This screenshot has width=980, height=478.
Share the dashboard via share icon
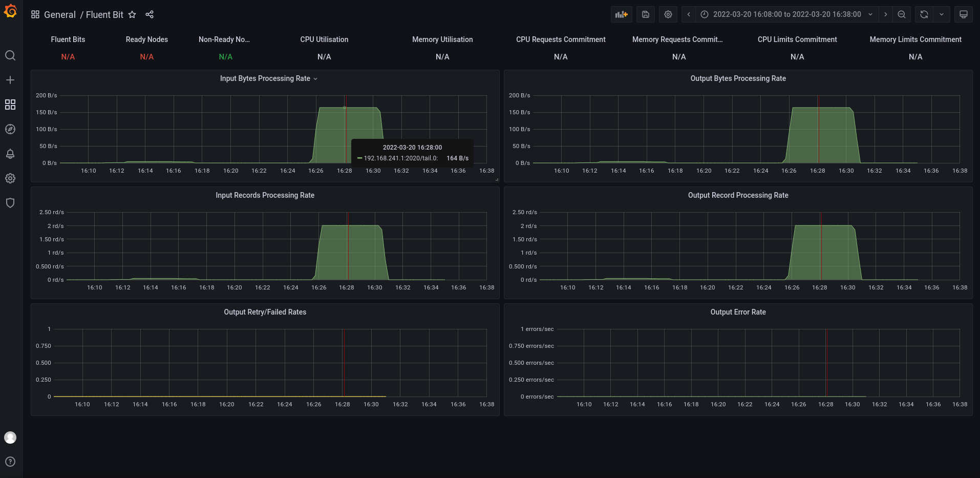click(x=150, y=14)
